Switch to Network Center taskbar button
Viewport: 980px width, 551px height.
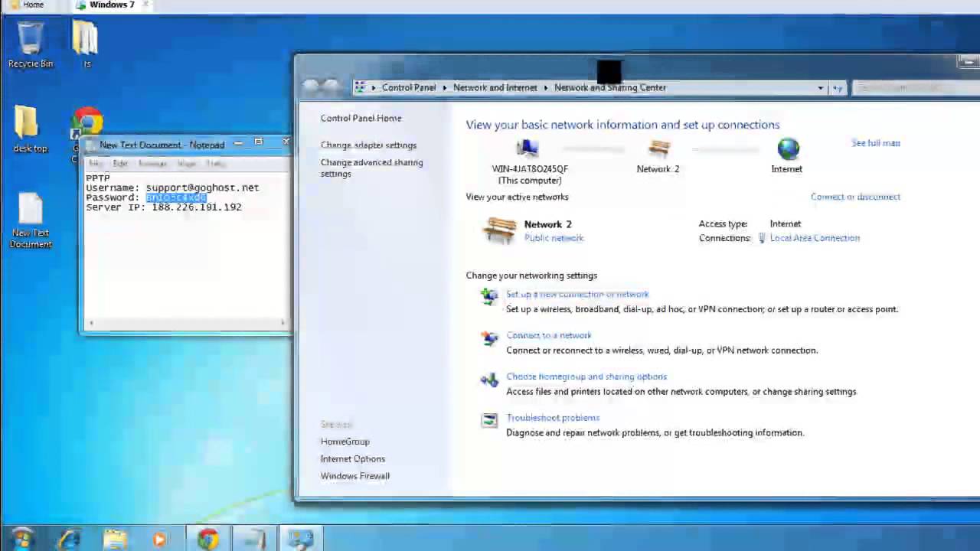[300, 540]
